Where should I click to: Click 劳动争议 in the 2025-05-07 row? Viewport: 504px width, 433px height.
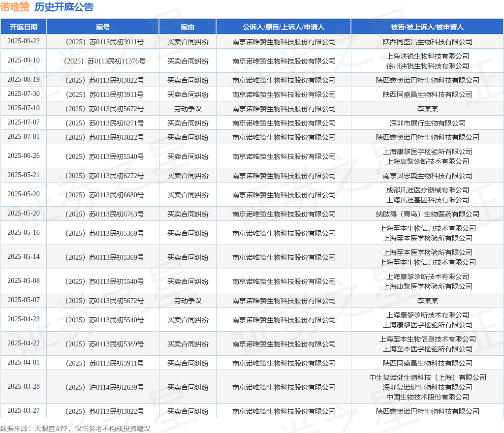pyautogui.click(x=188, y=301)
